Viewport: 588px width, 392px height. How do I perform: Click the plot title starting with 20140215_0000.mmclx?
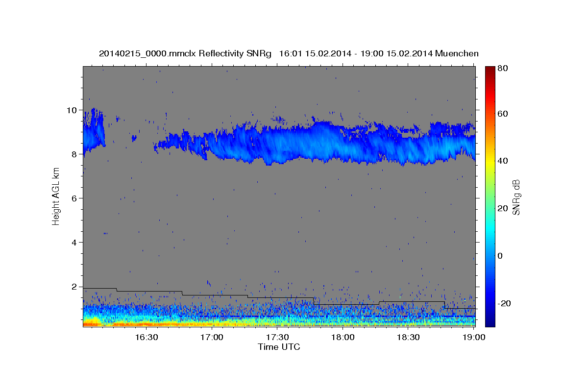pos(289,53)
